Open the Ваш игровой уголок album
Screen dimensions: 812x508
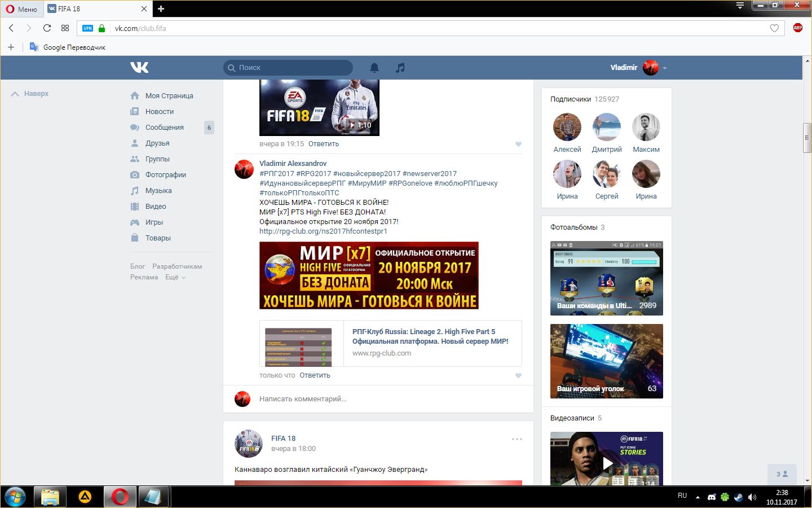pos(607,361)
